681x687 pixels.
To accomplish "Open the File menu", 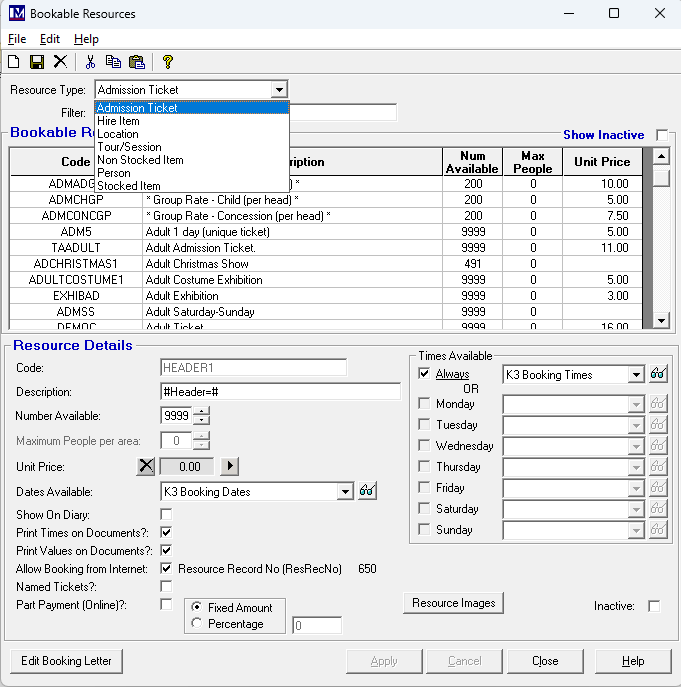I will pyautogui.click(x=17, y=39).
